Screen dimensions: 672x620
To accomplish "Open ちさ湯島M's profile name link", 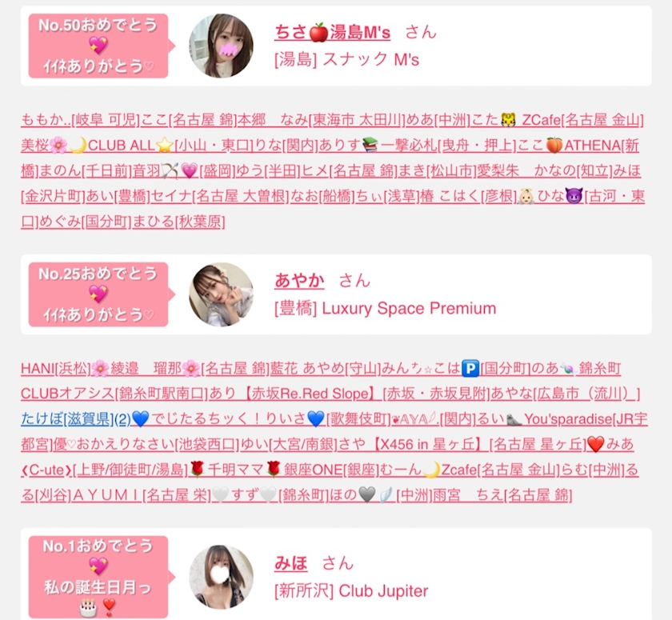I will pos(332,32).
